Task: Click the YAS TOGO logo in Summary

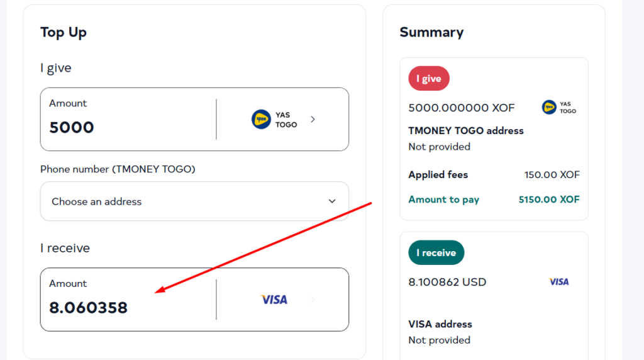Action: (x=558, y=107)
